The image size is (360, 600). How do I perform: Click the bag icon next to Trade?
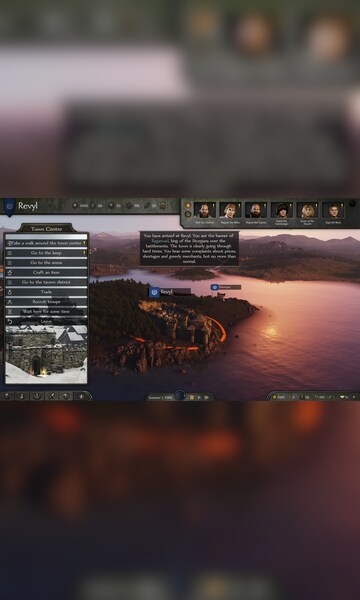pos(10,292)
